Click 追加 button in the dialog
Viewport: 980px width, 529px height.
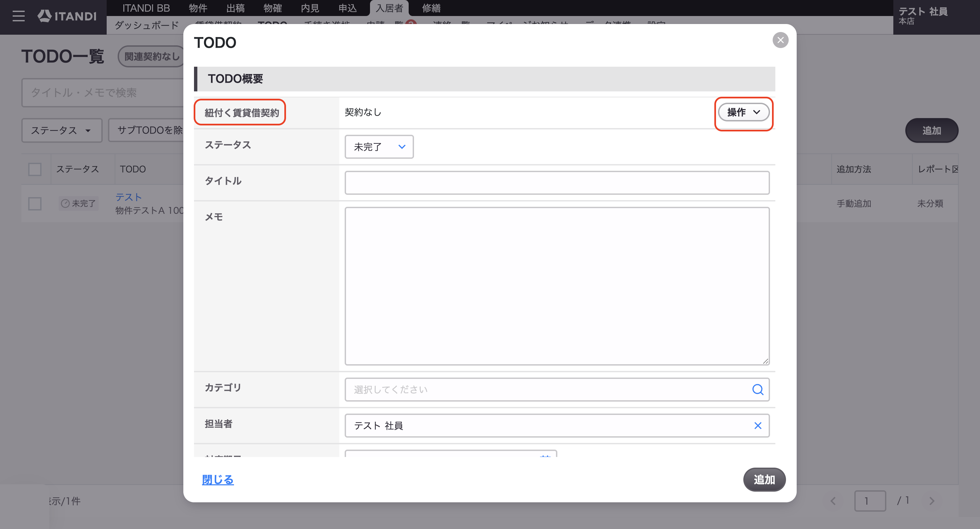(764, 480)
